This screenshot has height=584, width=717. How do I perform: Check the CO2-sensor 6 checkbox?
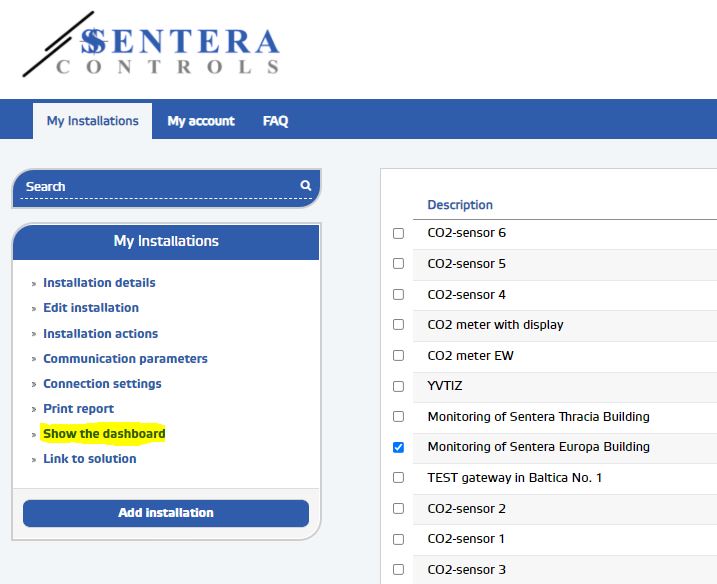398,233
